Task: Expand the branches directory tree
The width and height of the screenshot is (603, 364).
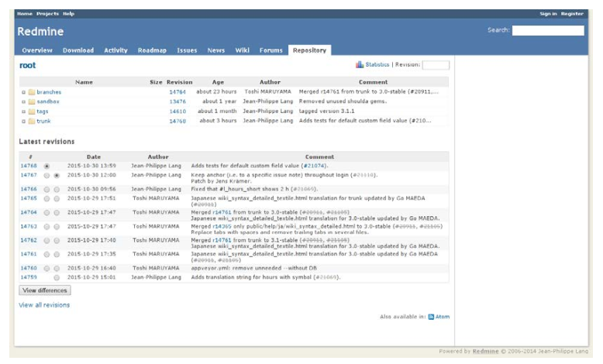Action: pyautogui.click(x=23, y=92)
